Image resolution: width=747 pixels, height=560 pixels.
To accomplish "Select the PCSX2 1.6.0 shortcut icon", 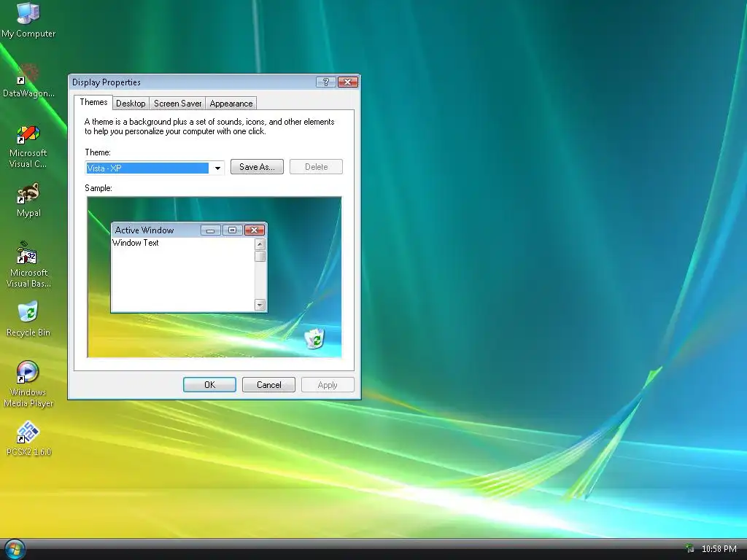I will 28,438.
